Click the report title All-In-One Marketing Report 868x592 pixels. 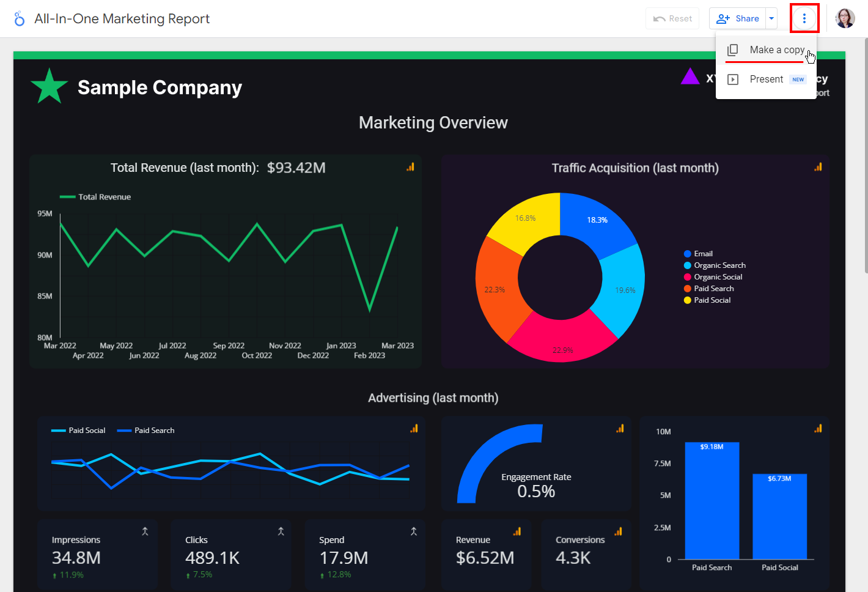point(122,19)
